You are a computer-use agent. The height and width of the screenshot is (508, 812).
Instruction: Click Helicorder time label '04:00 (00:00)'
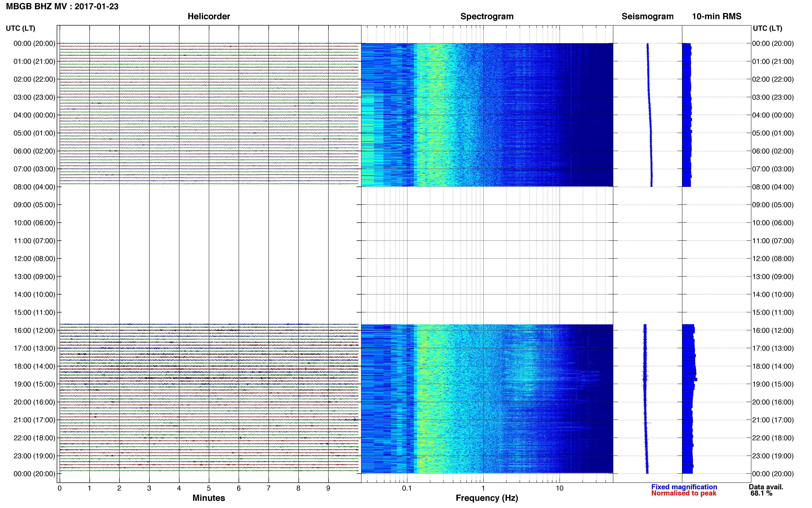(x=34, y=115)
